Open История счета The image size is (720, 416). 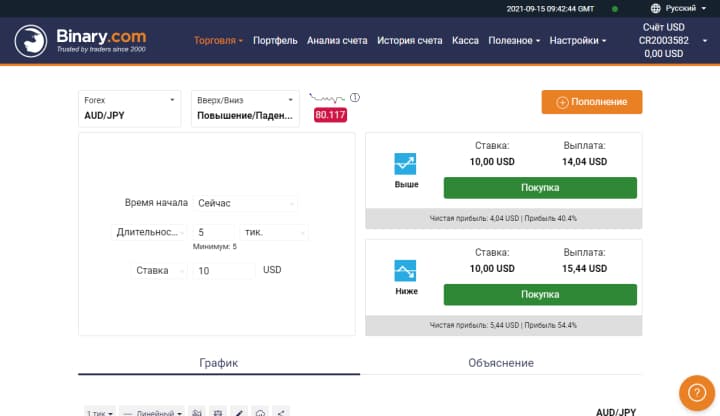410,40
